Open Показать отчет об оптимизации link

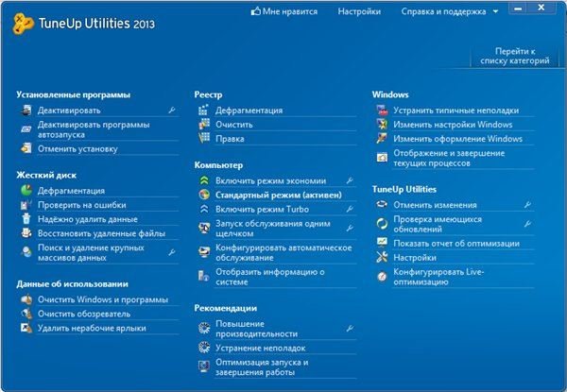[456, 243]
